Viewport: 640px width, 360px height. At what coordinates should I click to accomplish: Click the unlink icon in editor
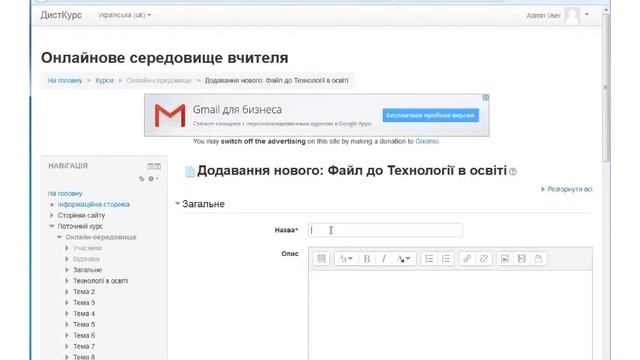[x=484, y=258]
